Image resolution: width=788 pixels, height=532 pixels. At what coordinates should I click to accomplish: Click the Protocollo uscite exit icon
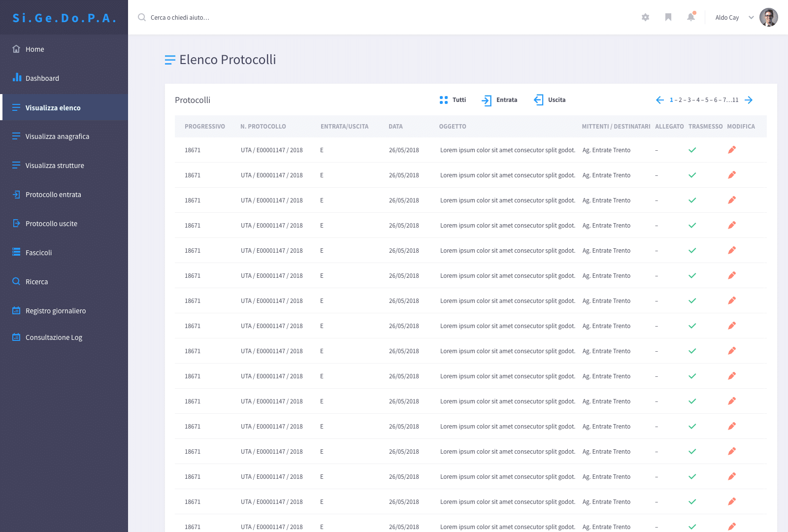click(16, 223)
